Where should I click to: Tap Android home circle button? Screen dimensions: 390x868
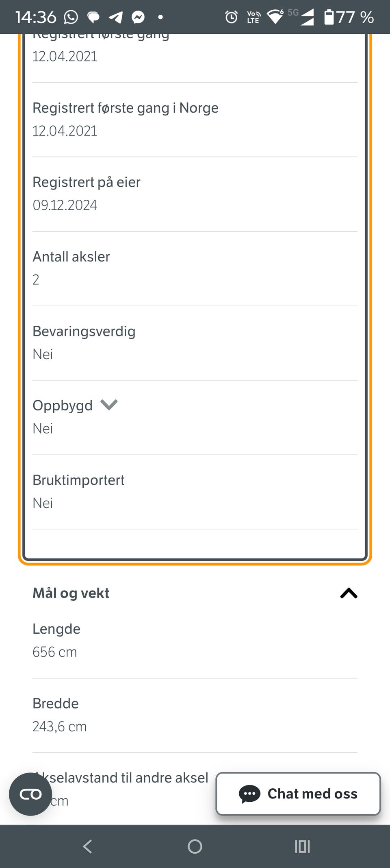pos(195,846)
